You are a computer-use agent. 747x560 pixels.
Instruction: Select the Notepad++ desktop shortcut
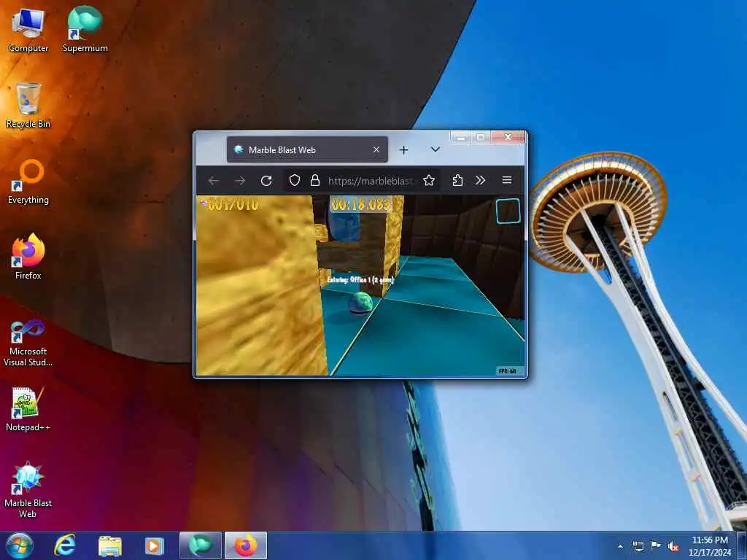(x=28, y=410)
